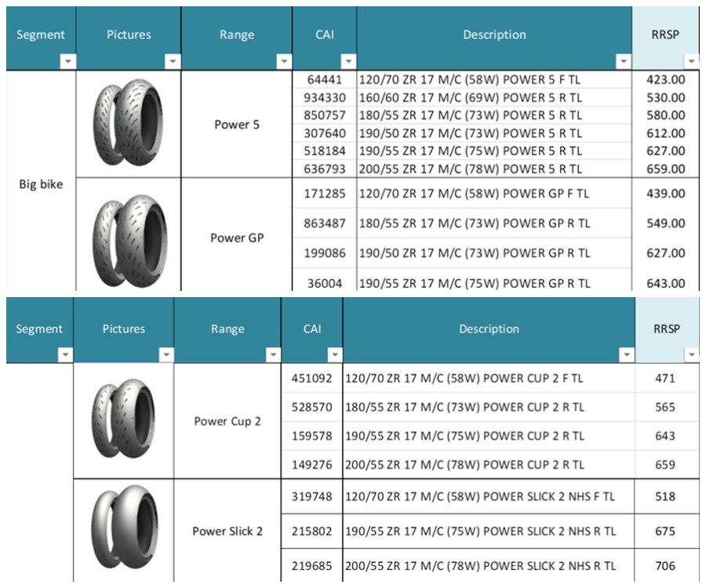Select CAI cell 863487
The image size is (706, 588).
pos(325,223)
